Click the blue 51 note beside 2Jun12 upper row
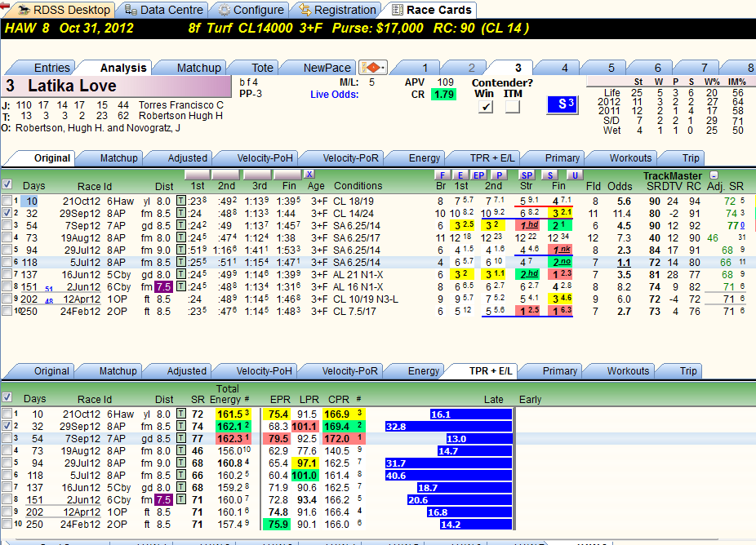The image size is (756, 545). point(49,289)
